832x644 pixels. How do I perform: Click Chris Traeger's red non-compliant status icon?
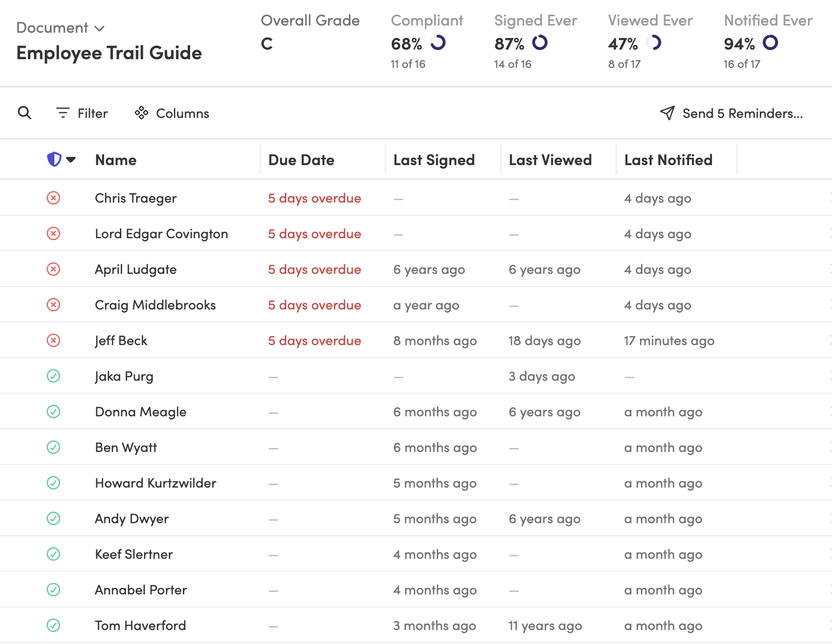tap(53, 198)
